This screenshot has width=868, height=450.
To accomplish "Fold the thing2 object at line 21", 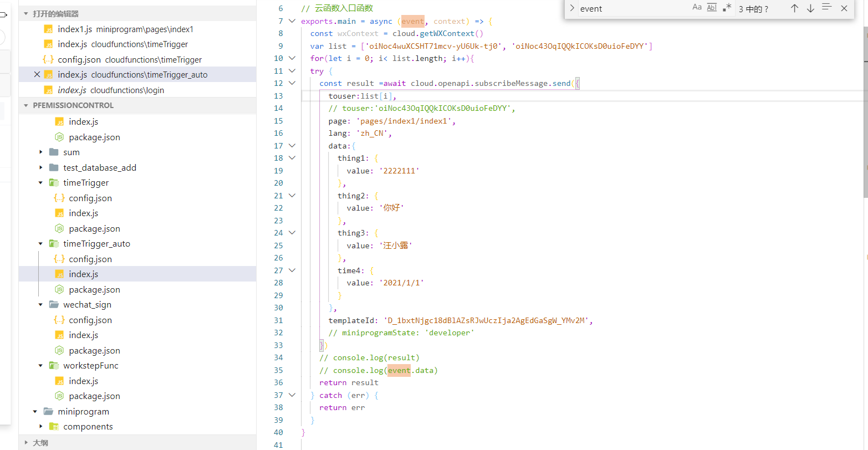I will point(292,196).
